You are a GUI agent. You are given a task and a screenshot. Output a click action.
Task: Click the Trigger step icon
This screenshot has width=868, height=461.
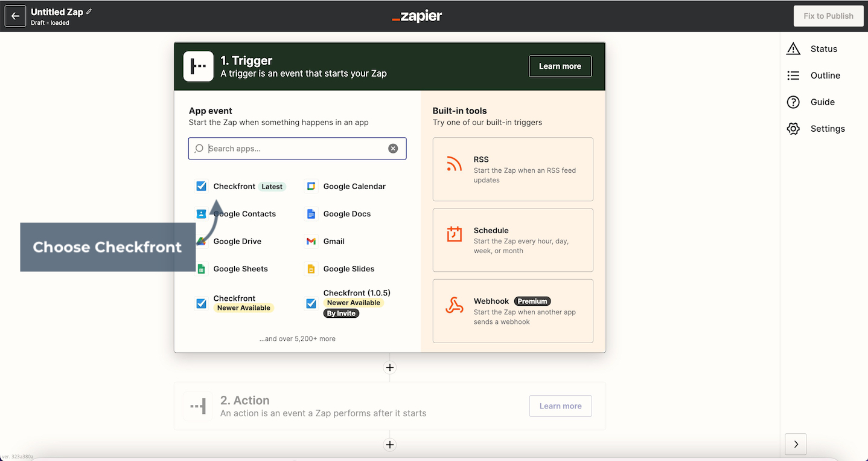pyautogui.click(x=198, y=66)
